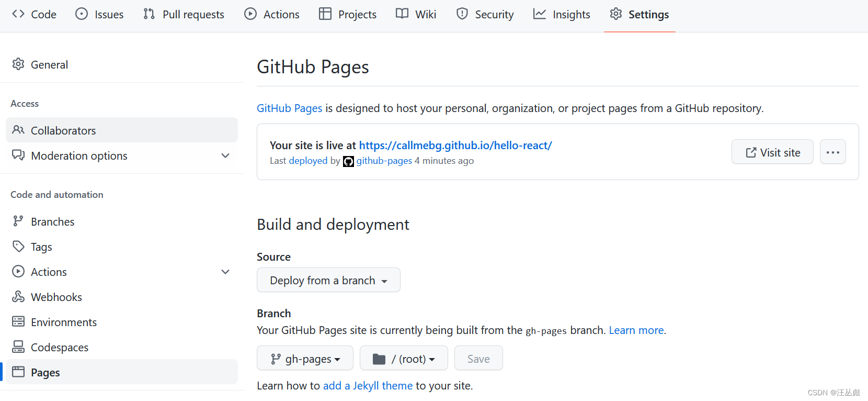The height and width of the screenshot is (401, 868).
Task: Click the Environments server icon
Action: click(18, 321)
